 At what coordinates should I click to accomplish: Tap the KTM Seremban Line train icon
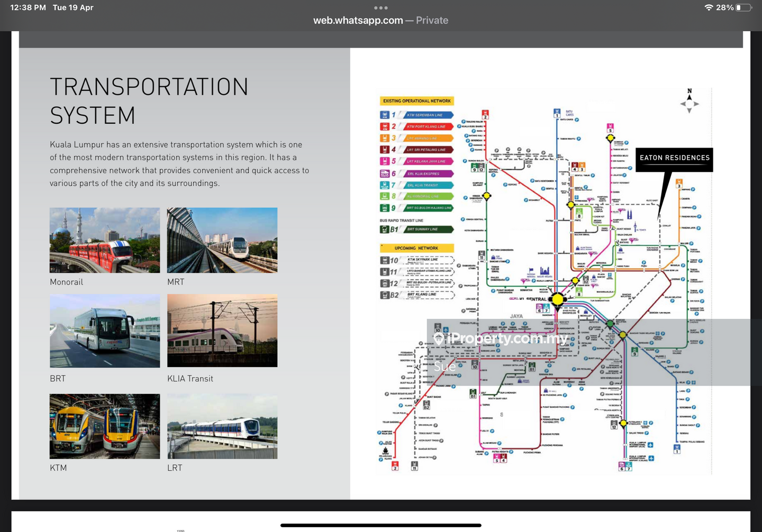tap(385, 115)
